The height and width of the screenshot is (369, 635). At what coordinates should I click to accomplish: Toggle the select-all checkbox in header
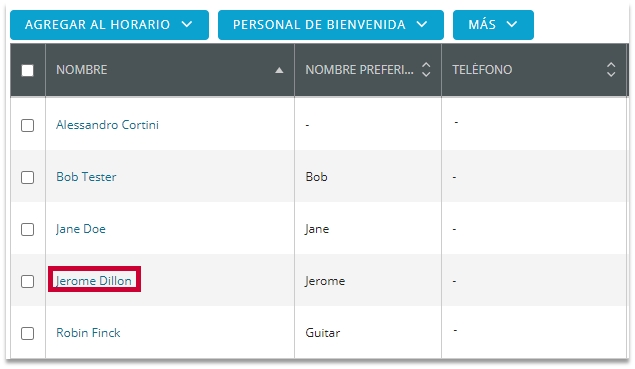click(x=28, y=70)
